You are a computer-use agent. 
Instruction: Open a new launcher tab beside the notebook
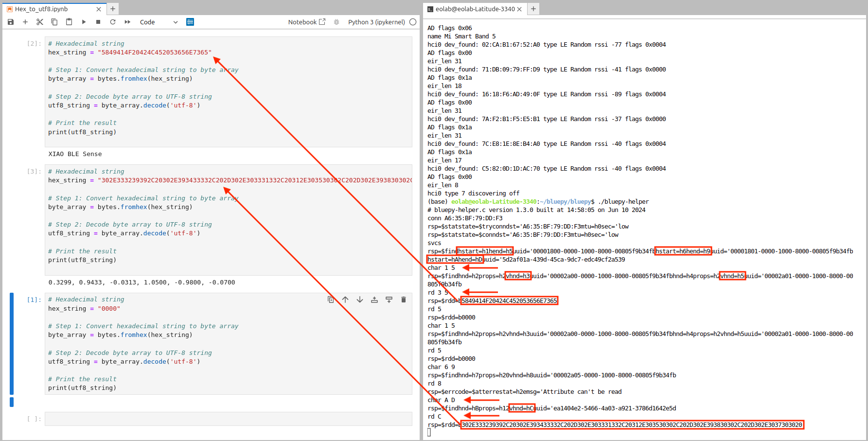113,9
